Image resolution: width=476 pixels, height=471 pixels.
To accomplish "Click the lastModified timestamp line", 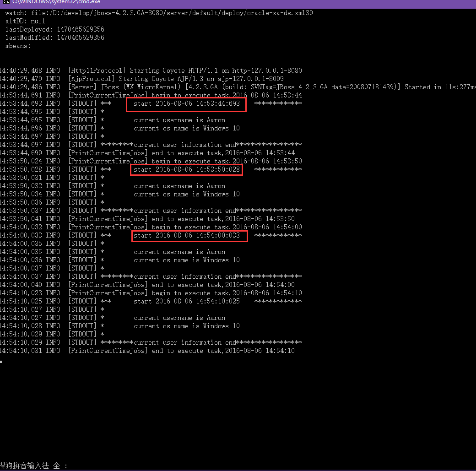I will pos(54,38).
